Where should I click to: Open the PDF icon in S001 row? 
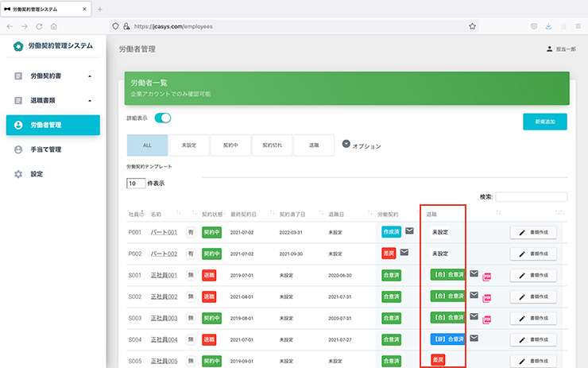[x=487, y=277]
